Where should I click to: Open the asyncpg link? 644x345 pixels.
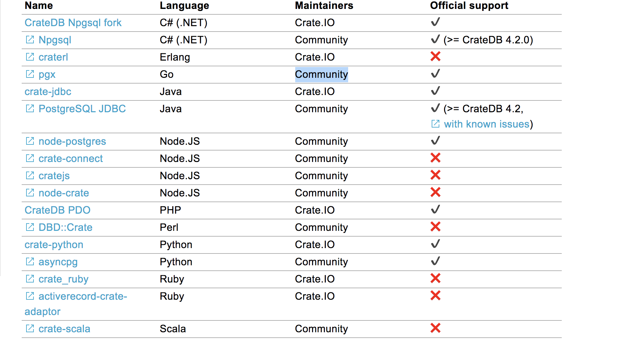58,262
